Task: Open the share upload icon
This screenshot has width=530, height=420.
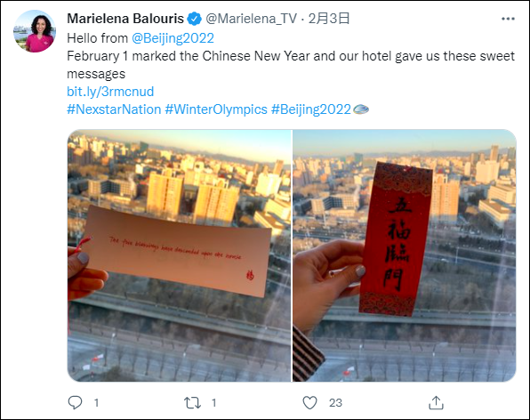Action: pos(436,402)
